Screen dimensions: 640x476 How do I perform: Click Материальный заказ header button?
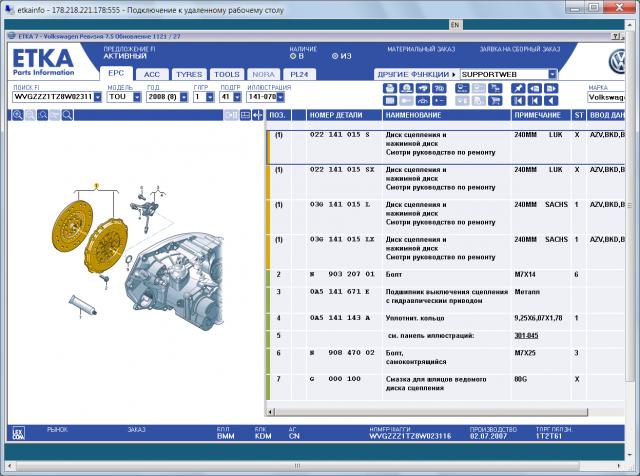(x=421, y=49)
